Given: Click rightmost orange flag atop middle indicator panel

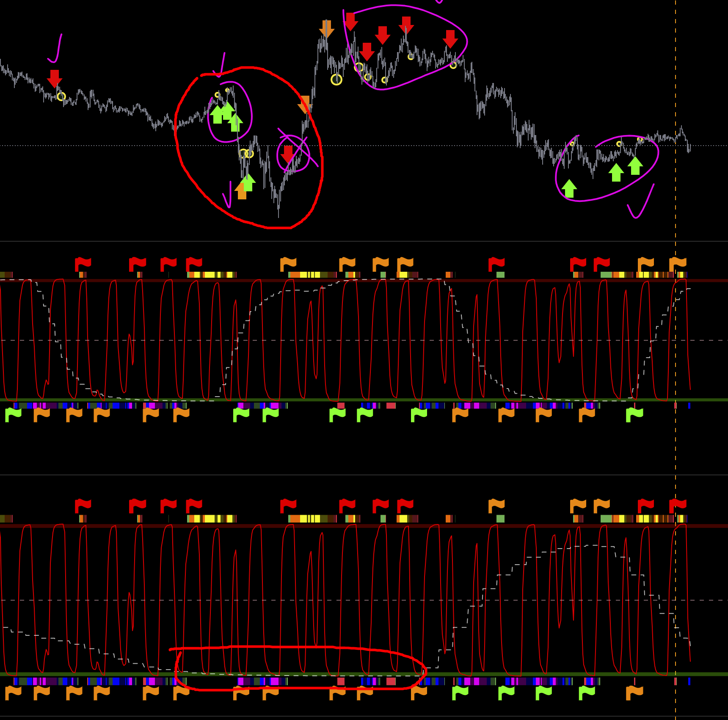Looking at the screenshot, I should click(678, 264).
